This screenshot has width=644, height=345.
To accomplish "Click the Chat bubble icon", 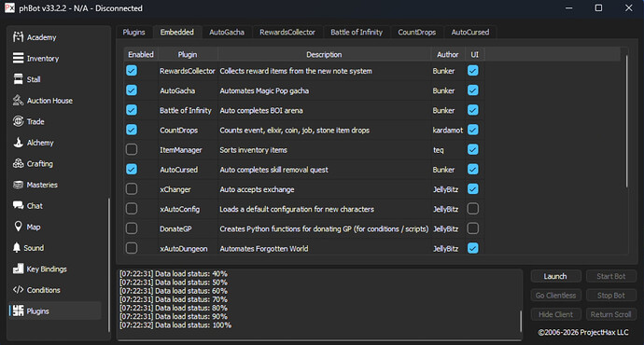I will pos(18,205).
